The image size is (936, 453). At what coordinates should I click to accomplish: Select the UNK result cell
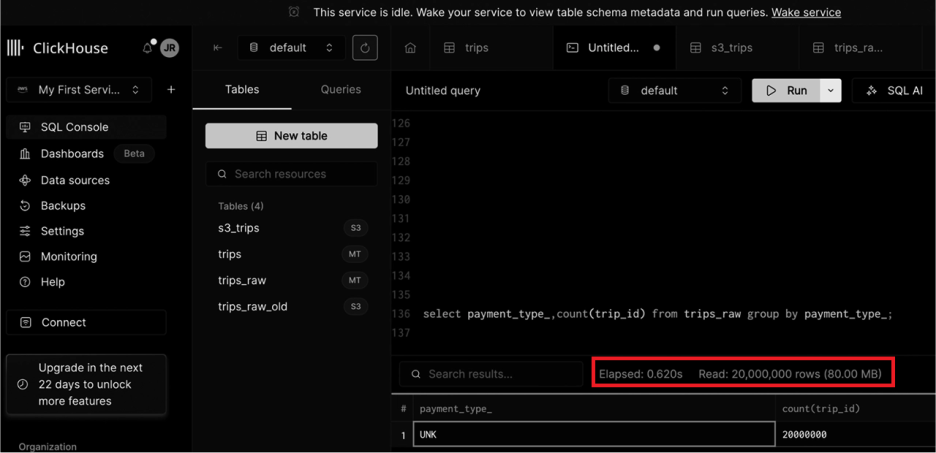[x=595, y=434]
